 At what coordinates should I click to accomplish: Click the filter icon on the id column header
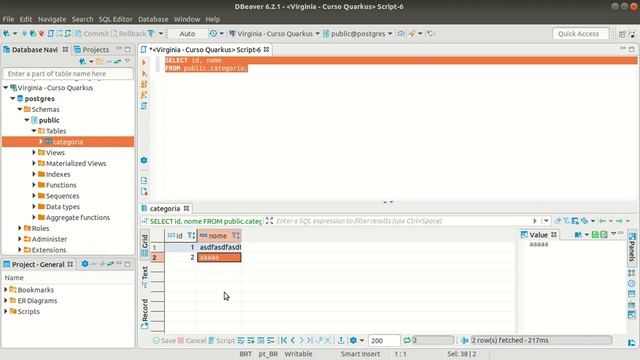click(191, 236)
